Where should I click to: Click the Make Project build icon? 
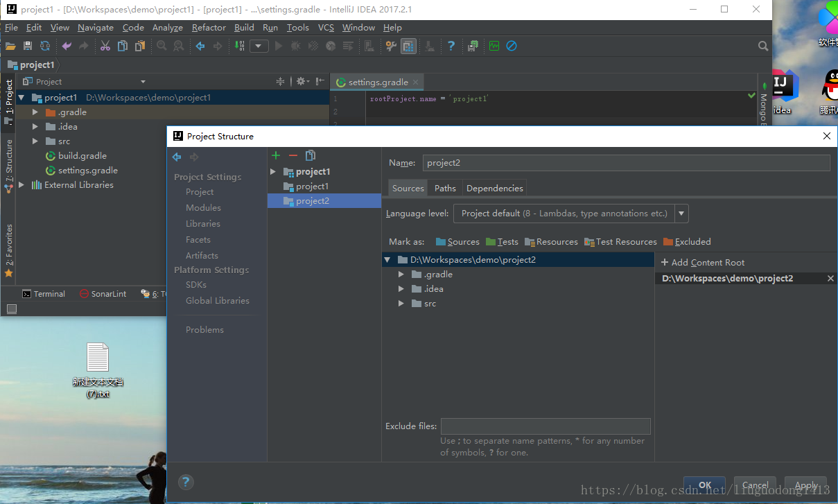[x=239, y=46]
